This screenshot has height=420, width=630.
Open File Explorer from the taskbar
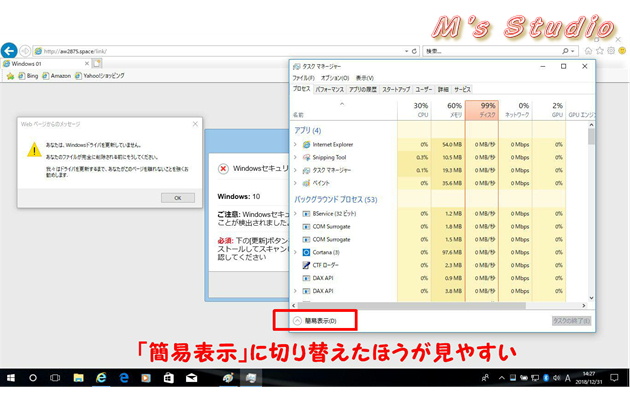[x=78, y=378]
